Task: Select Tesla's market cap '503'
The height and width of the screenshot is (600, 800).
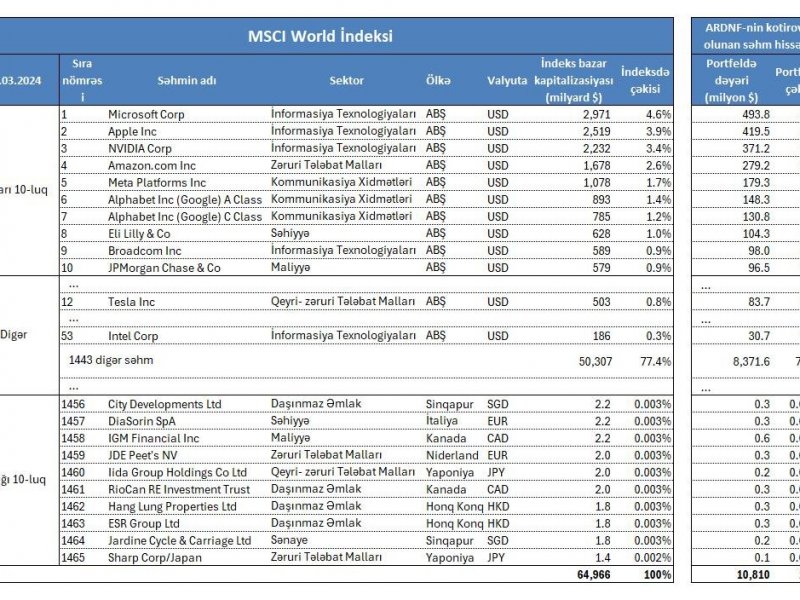Action: [x=601, y=302]
